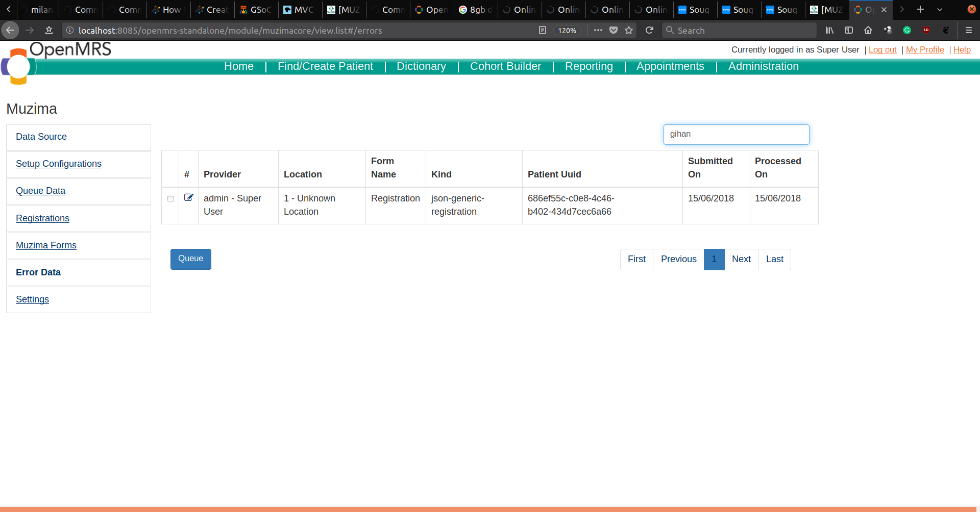Image resolution: width=980 pixels, height=512 pixels.
Task: Go to the First page of results
Action: [x=636, y=259]
